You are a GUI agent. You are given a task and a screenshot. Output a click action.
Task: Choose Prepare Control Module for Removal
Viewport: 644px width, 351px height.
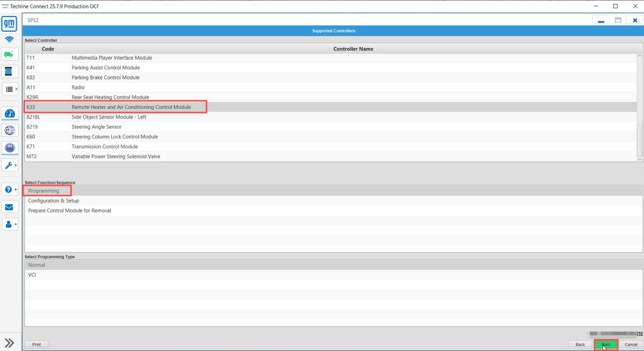[69, 210]
